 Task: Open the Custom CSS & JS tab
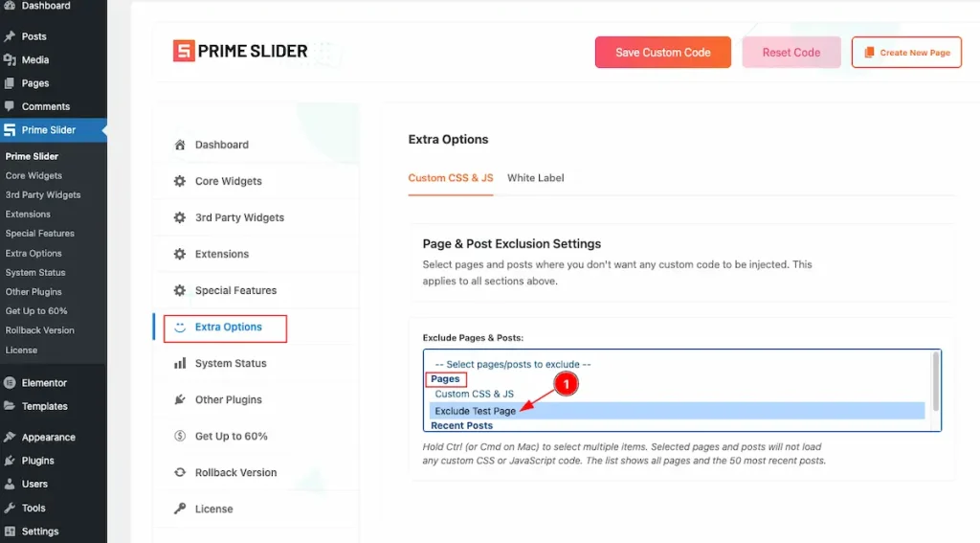(x=451, y=178)
